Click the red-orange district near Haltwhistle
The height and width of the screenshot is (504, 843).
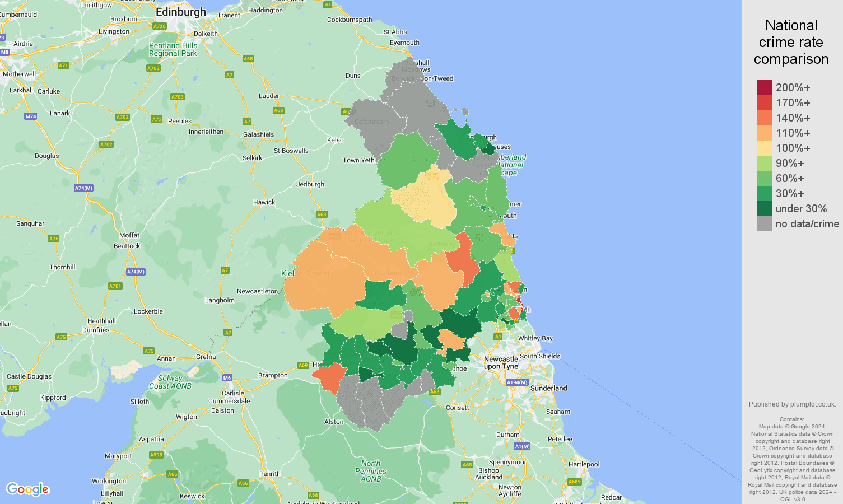pyautogui.click(x=330, y=377)
